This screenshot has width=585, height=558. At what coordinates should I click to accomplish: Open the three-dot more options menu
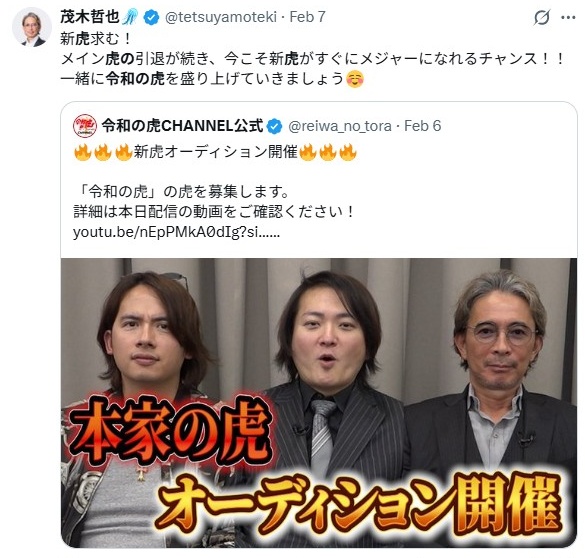tap(568, 18)
